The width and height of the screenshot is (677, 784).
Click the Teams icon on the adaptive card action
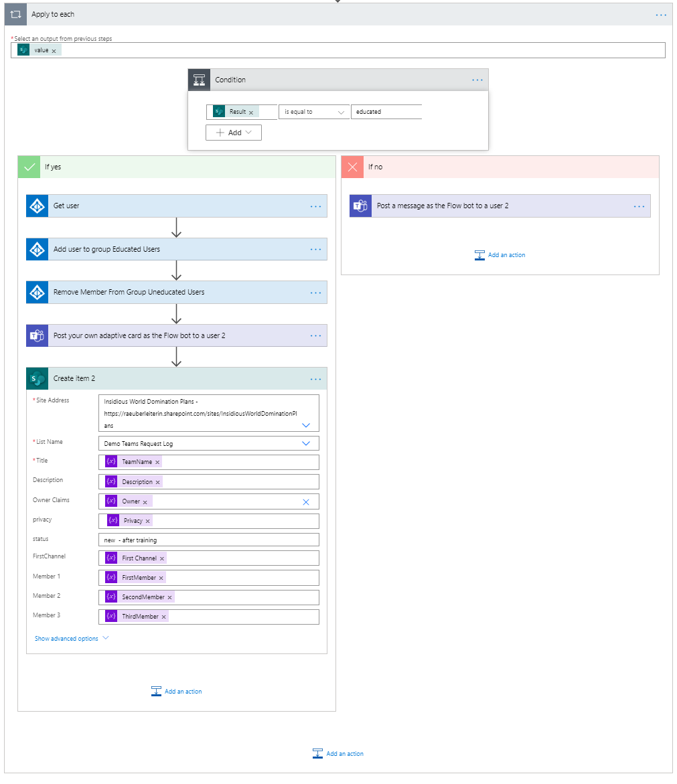[37, 335]
